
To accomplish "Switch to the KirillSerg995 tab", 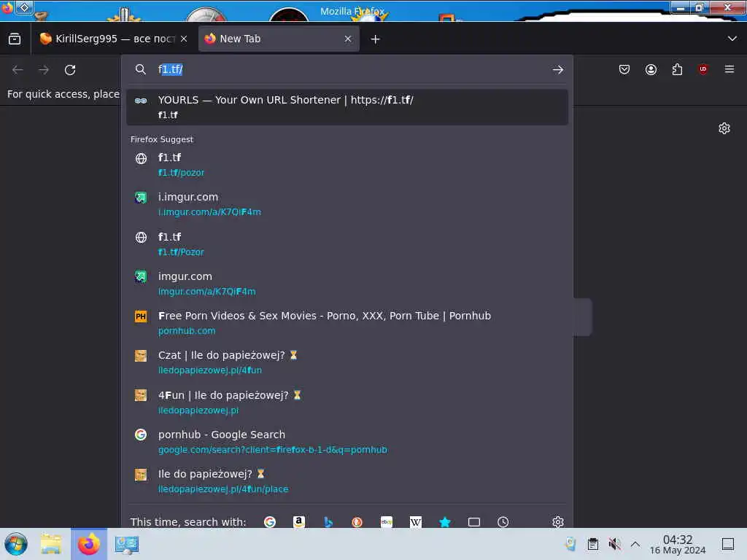I will (113, 39).
